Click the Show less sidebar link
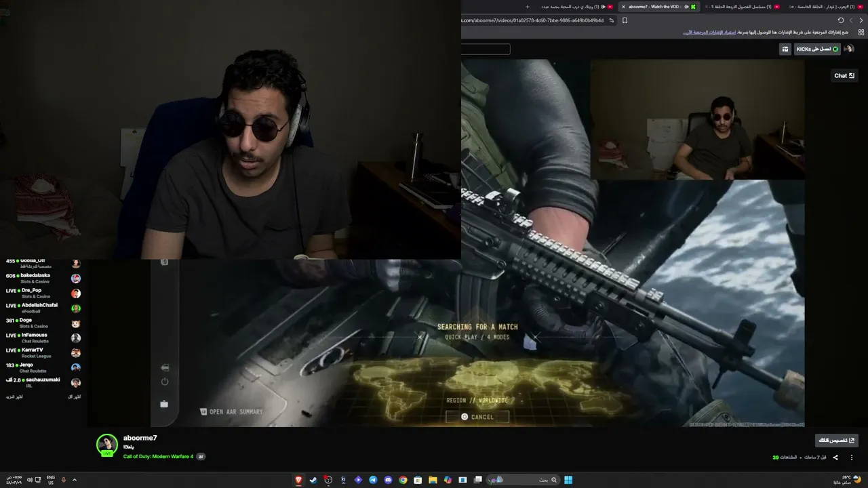The image size is (868, 488). [75, 396]
